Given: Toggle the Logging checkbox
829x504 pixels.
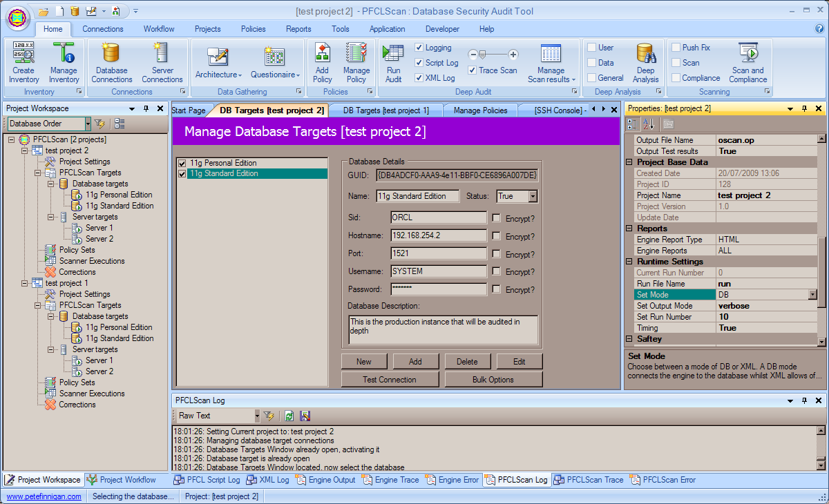Looking at the screenshot, I should [419, 48].
